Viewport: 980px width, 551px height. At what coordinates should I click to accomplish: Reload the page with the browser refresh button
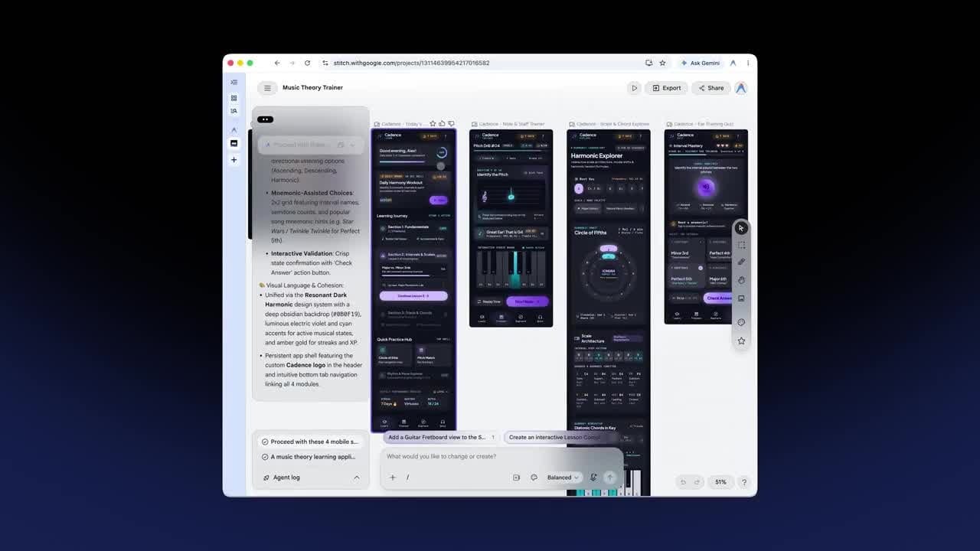click(307, 63)
